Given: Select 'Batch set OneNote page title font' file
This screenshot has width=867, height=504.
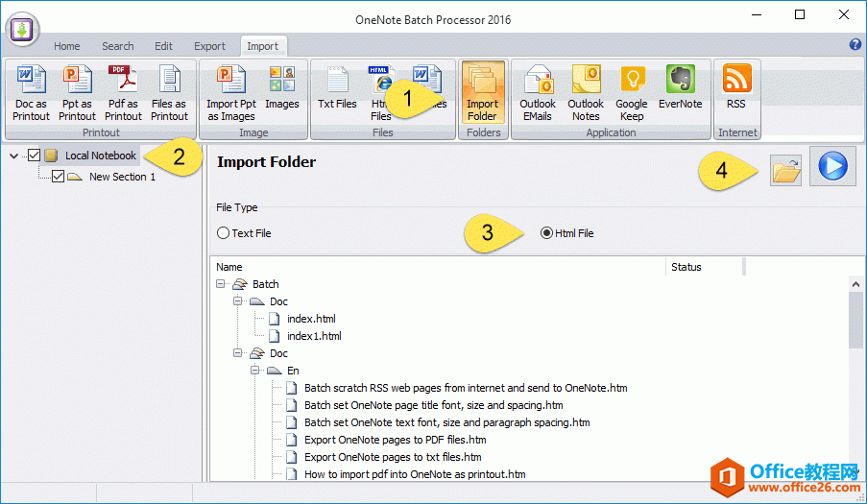Looking at the screenshot, I should coord(434,405).
